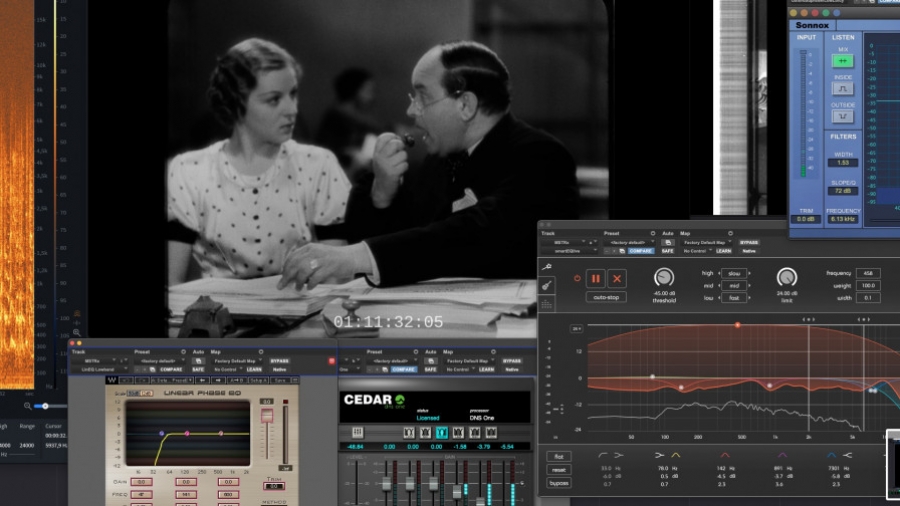Click the Waves W logo menu button
The image size is (900, 506).
112,380
